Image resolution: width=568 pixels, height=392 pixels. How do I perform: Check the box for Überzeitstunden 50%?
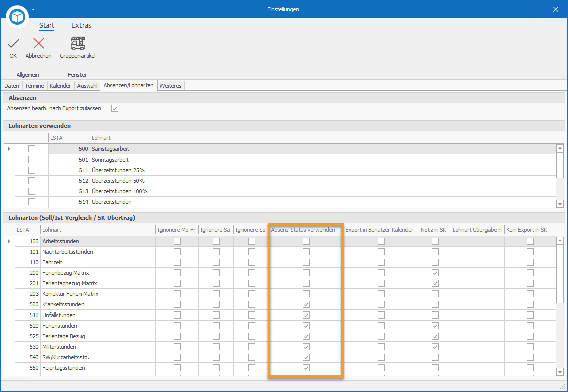coord(32,181)
